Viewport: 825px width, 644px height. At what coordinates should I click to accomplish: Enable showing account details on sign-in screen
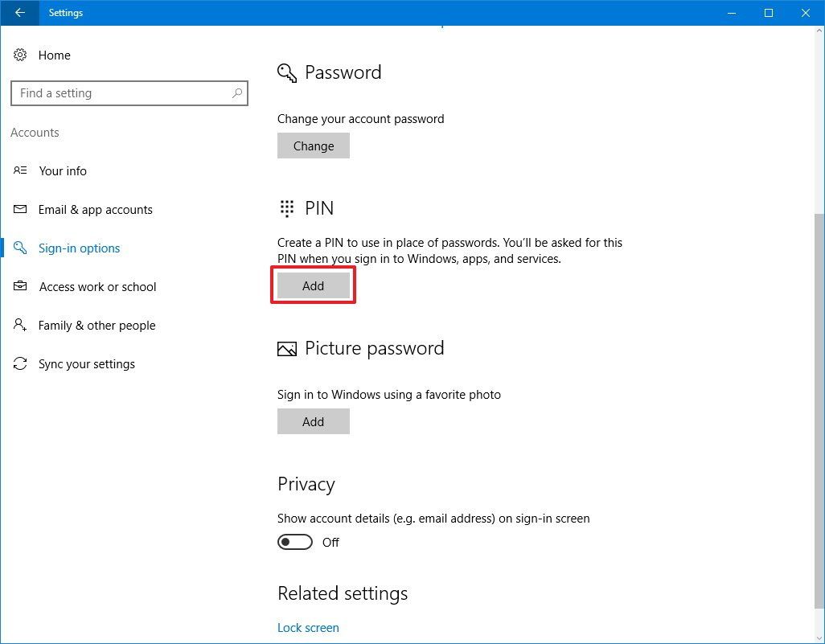295,542
